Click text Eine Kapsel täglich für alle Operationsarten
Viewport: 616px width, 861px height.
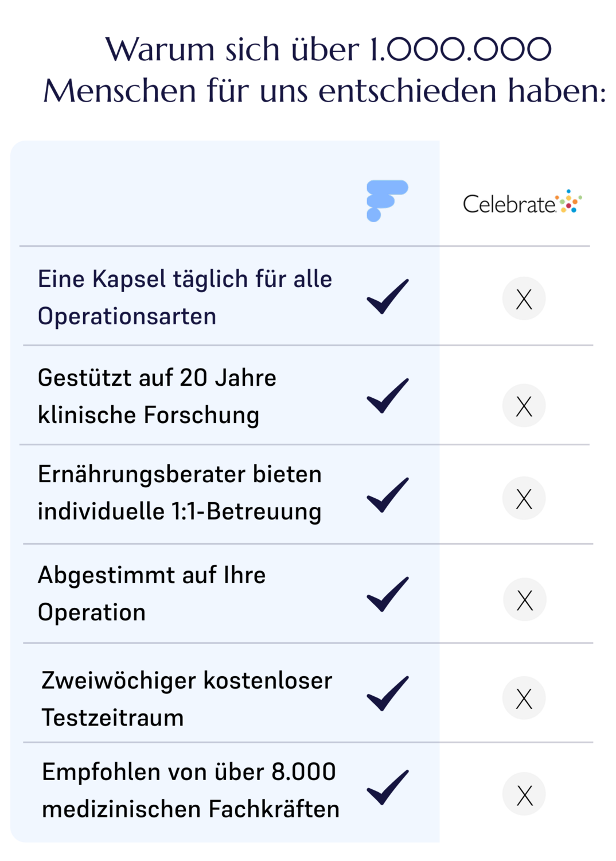(x=185, y=297)
